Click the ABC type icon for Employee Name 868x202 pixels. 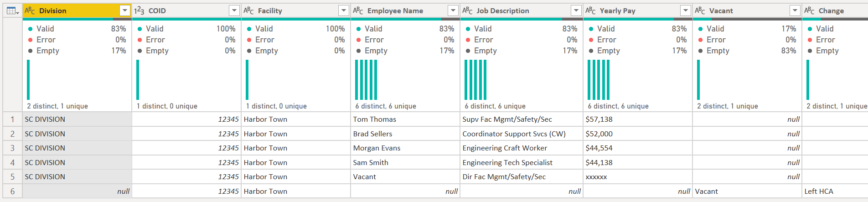pyautogui.click(x=358, y=10)
